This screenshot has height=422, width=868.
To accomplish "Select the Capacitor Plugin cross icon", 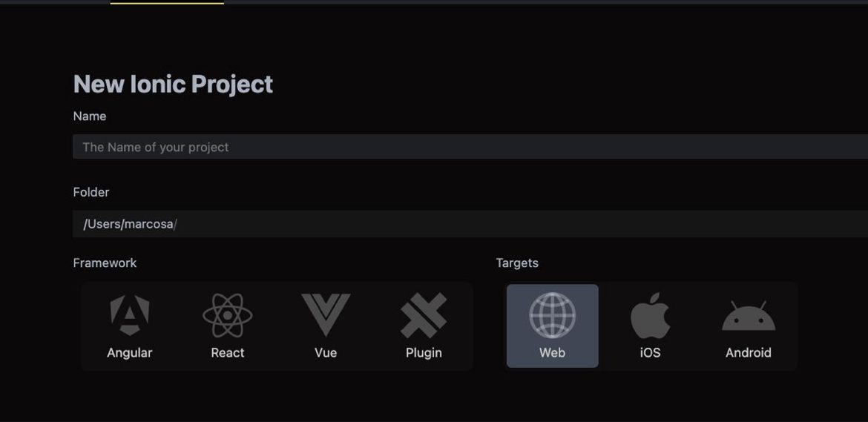I will point(424,315).
